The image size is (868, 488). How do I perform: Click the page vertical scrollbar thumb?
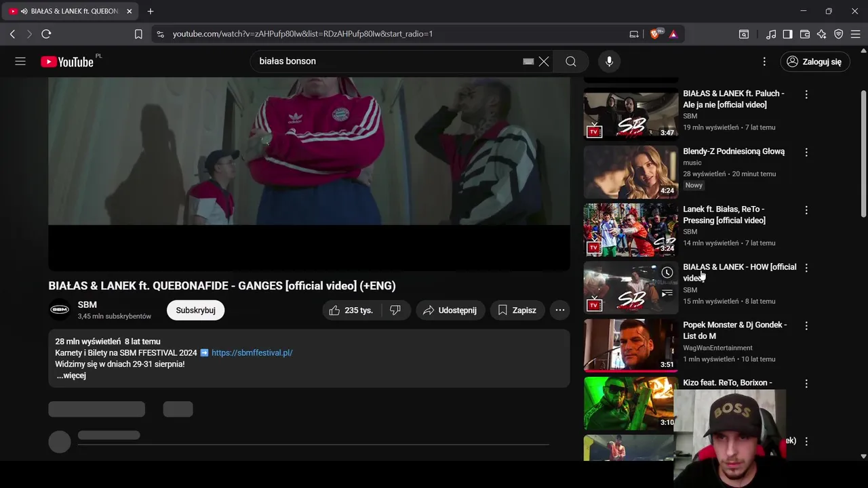[863, 154]
